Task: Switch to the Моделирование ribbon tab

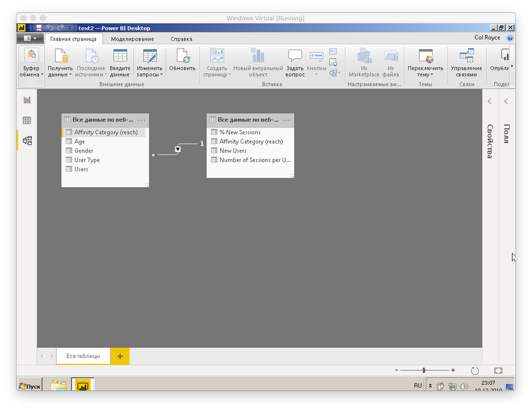Action: (x=132, y=39)
